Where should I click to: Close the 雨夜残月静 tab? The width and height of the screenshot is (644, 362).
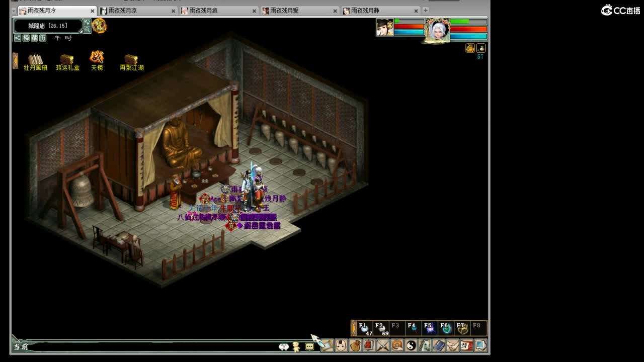[416, 11]
